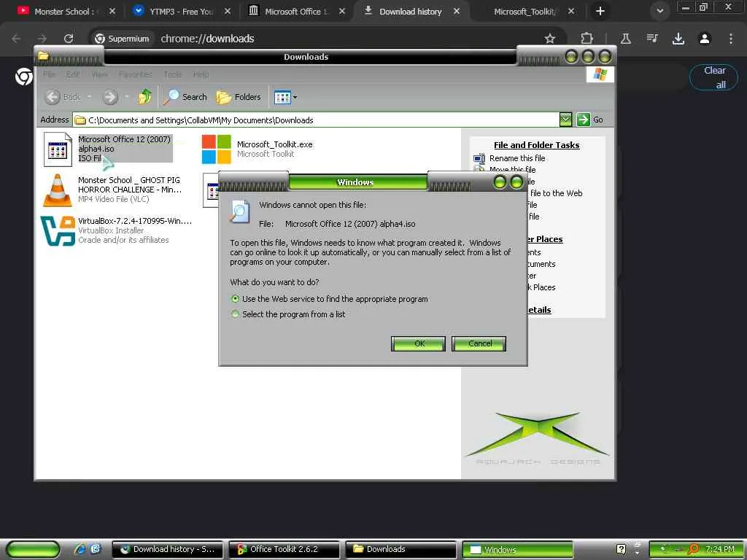Open the browser tab search dropdown
The height and width of the screenshot is (560, 747).
(x=659, y=11)
